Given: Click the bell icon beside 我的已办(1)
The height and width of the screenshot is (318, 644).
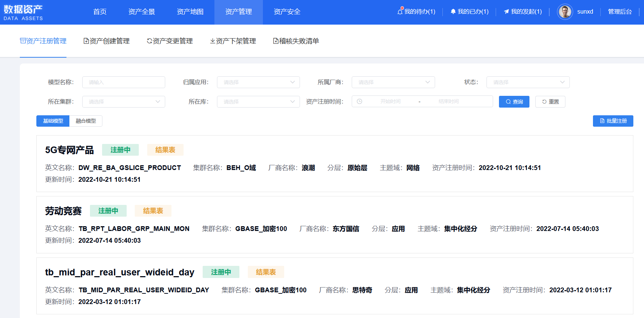Looking at the screenshot, I should click(x=453, y=12).
